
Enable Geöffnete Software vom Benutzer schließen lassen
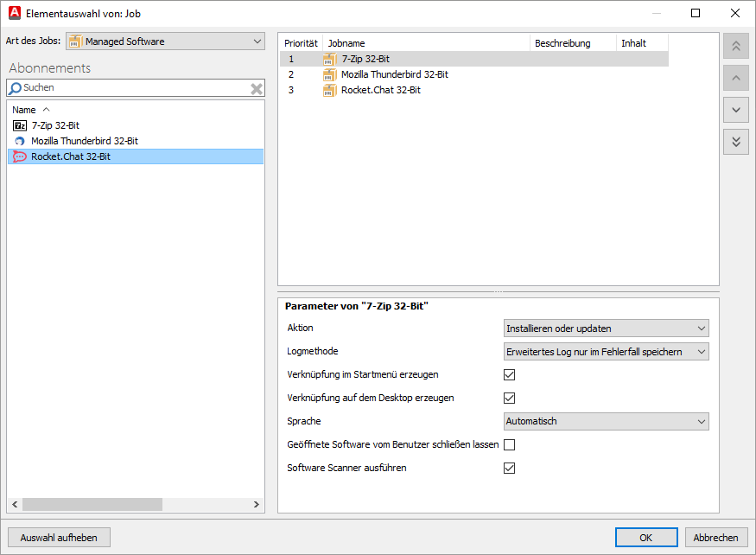509,444
